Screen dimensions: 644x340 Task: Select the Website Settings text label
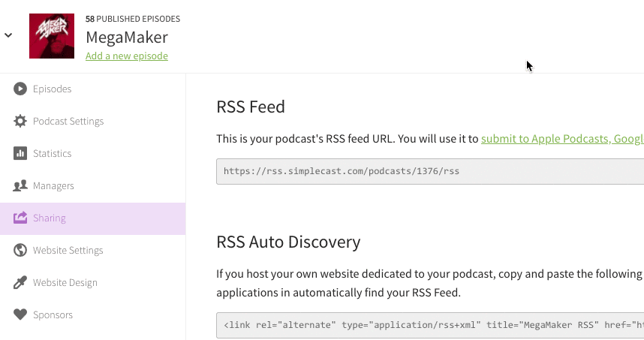tap(68, 250)
